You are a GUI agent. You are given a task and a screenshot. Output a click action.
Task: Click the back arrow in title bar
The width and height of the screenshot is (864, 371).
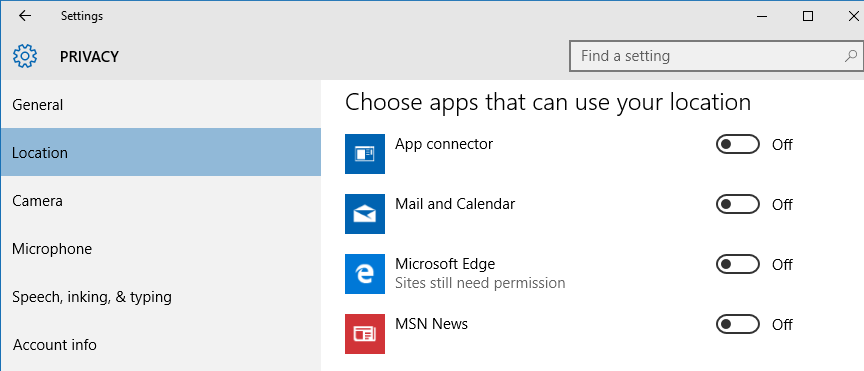coord(25,16)
